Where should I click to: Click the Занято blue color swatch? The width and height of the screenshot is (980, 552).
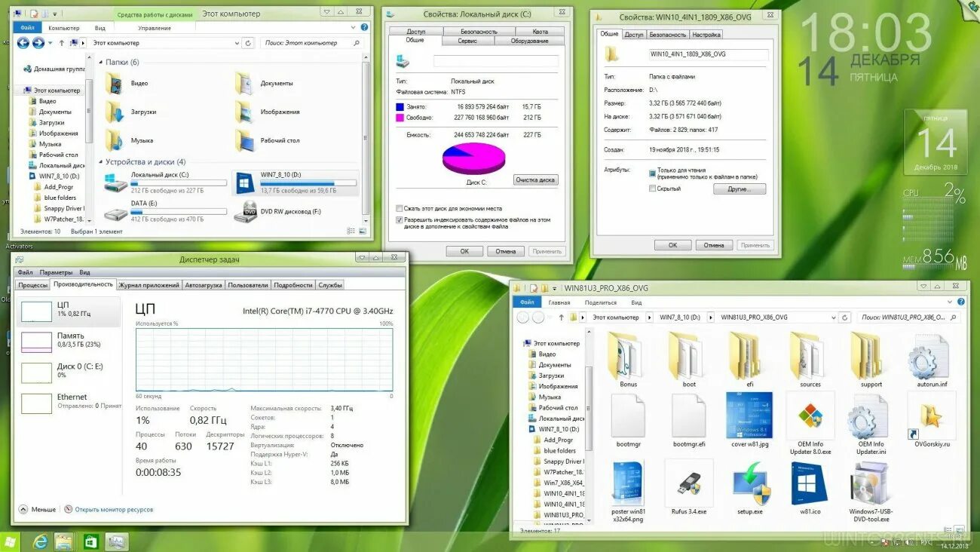[400, 107]
